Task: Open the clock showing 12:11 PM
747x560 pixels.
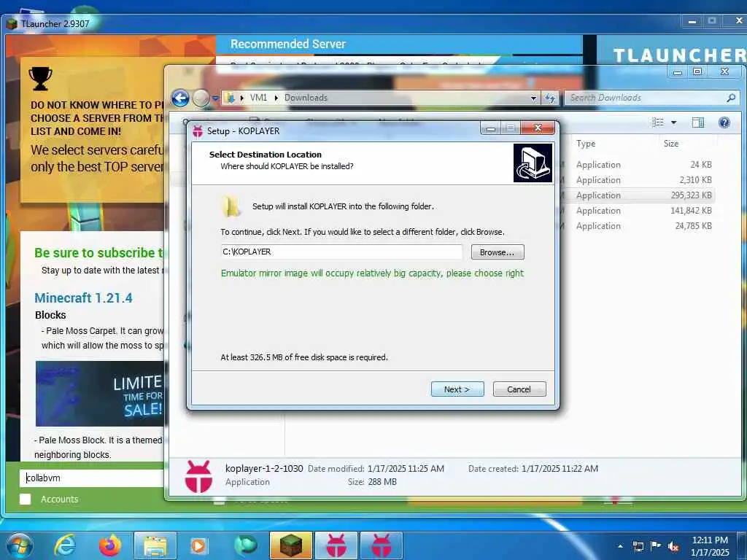Action: (710, 545)
